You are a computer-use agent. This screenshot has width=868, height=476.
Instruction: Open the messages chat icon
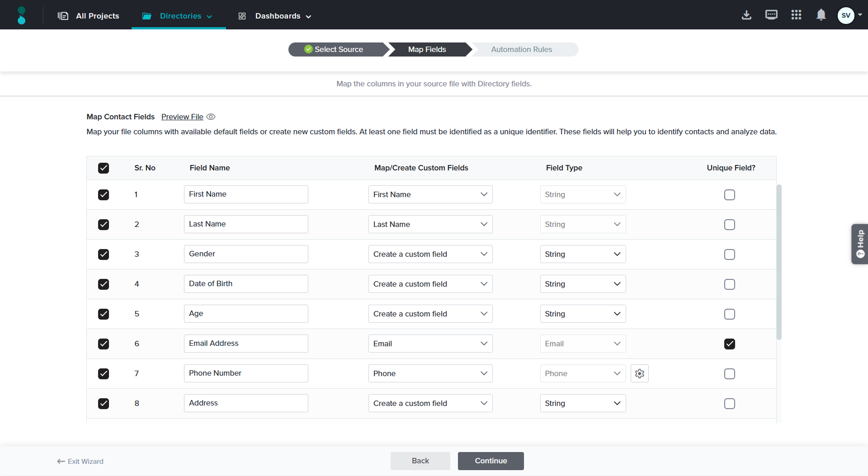[771, 15]
